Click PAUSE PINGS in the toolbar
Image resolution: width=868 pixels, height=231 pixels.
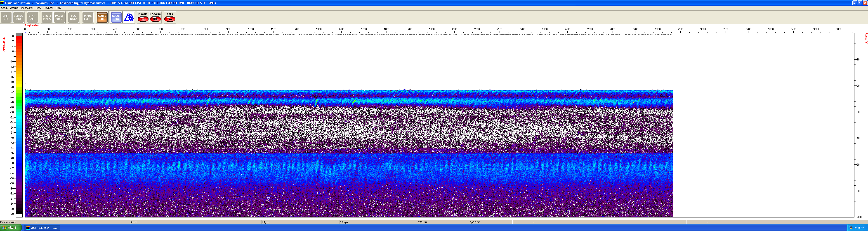point(59,18)
